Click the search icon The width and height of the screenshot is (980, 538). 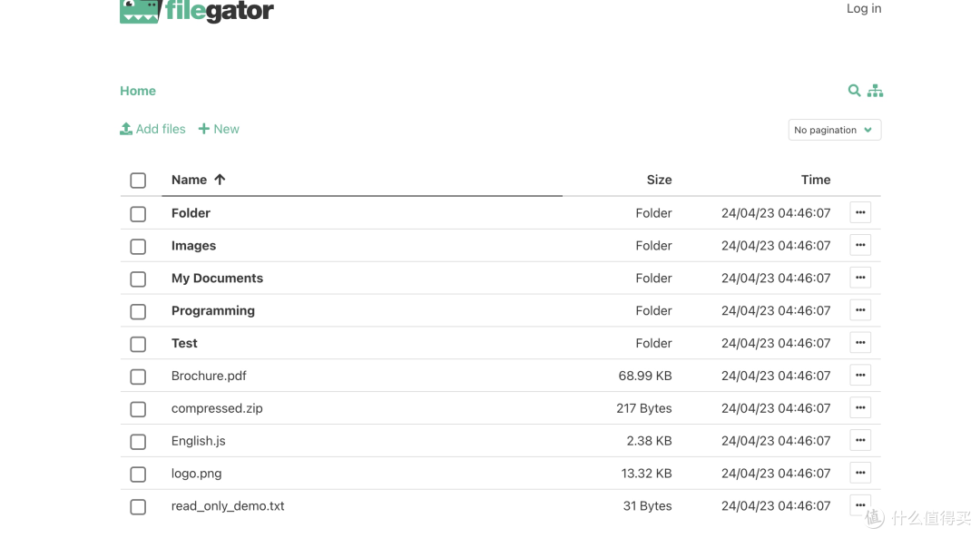coord(854,91)
